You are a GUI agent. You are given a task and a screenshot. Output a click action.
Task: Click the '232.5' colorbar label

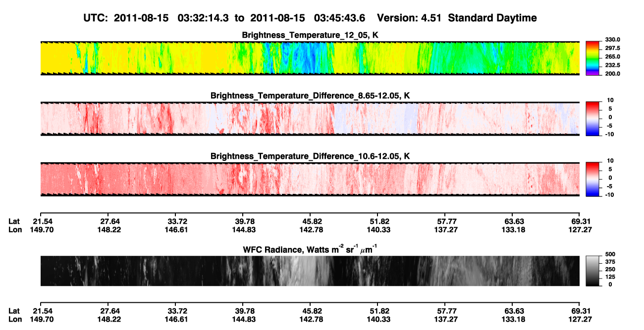[x=612, y=65]
